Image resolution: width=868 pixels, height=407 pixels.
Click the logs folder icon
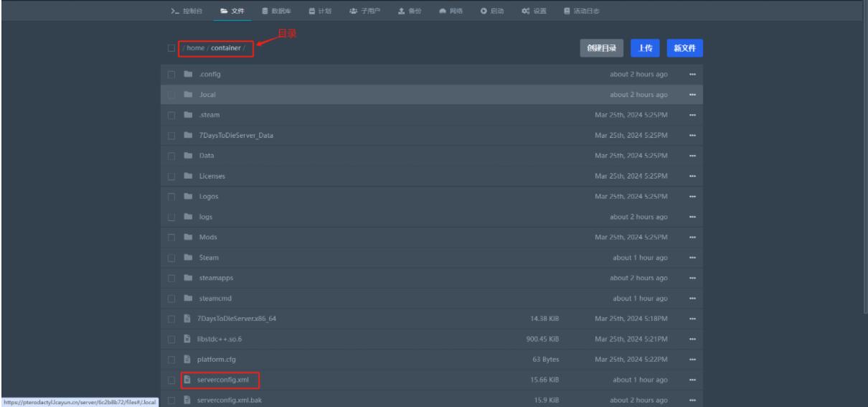(x=188, y=216)
